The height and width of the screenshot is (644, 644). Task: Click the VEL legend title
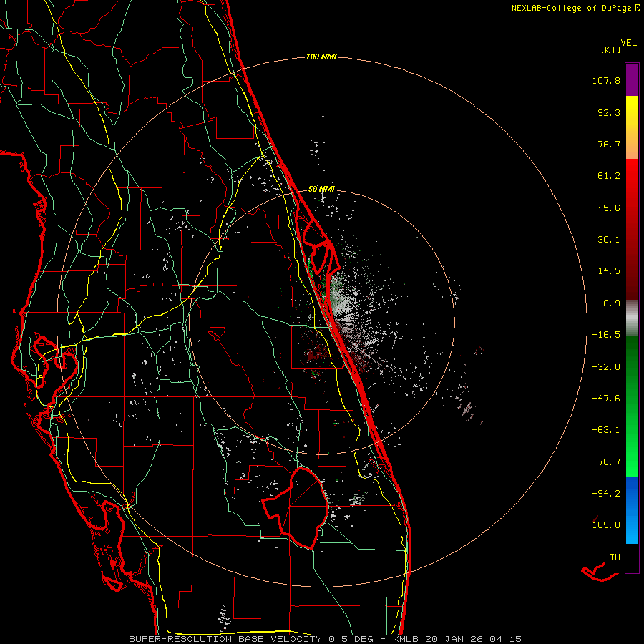[x=628, y=43]
